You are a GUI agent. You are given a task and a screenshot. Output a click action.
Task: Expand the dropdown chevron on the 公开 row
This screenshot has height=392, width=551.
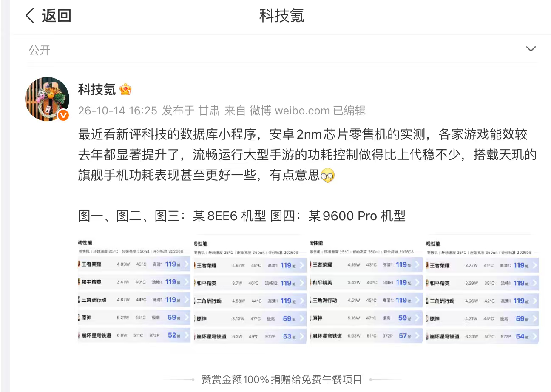pyautogui.click(x=531, y=49)
